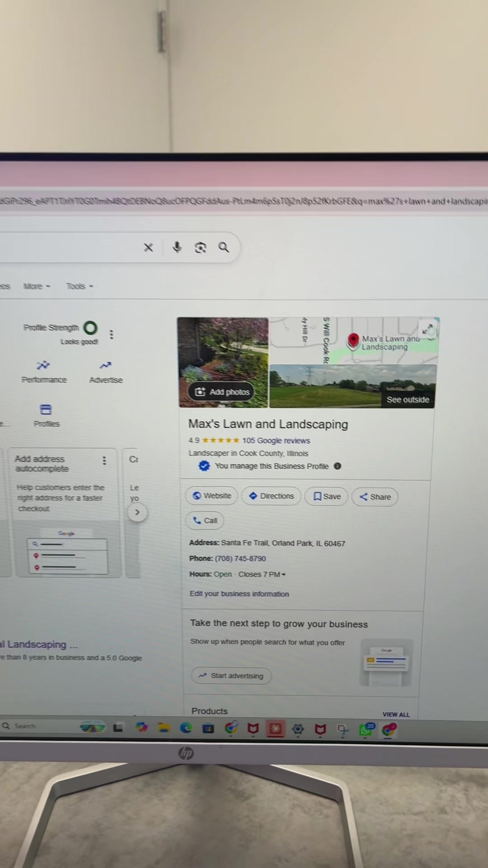This screenshot has height=868, width=488.
Task: Click VIEW ALL next to Products
Action: pos(396,714)
